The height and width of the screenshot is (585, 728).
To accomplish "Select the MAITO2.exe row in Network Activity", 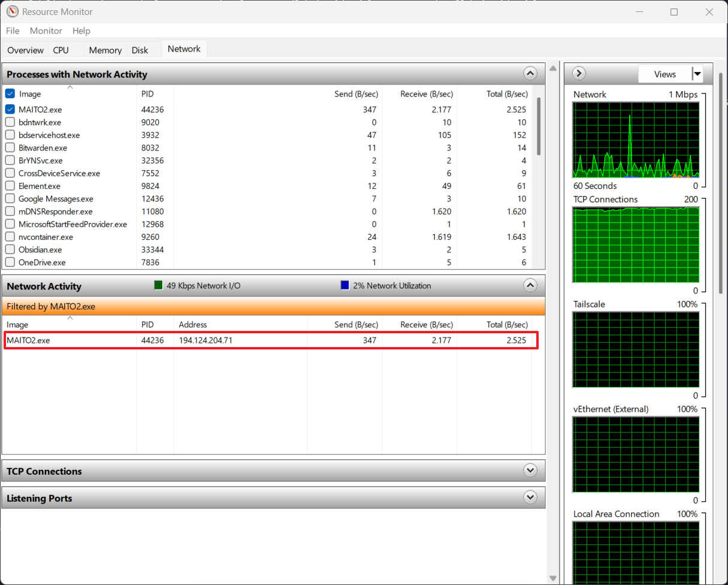I will (x=268, y=340).
